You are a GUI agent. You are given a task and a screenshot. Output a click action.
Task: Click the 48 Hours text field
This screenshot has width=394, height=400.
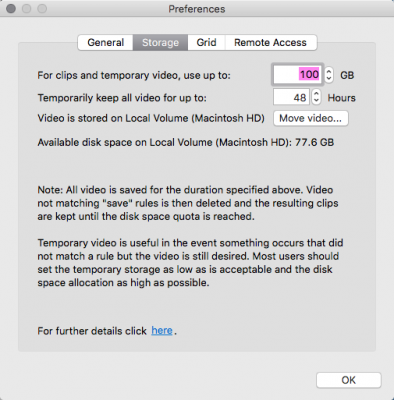tap(291, 97)
